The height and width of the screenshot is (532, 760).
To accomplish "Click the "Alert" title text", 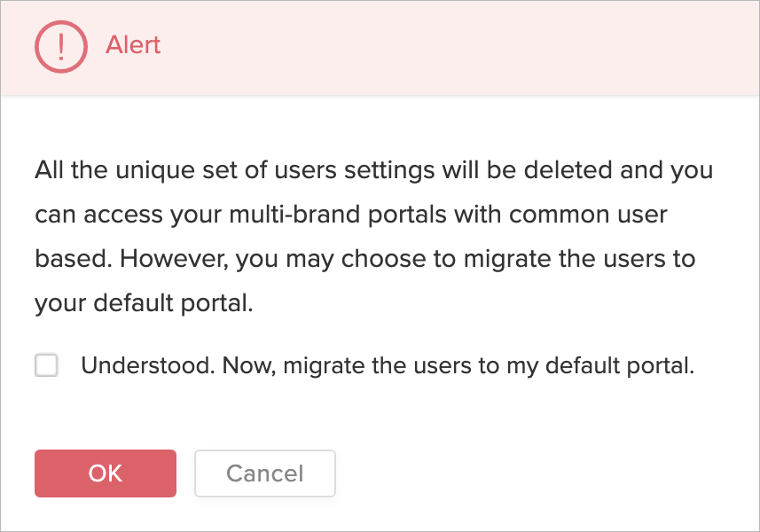I will [x=133, y=45].
